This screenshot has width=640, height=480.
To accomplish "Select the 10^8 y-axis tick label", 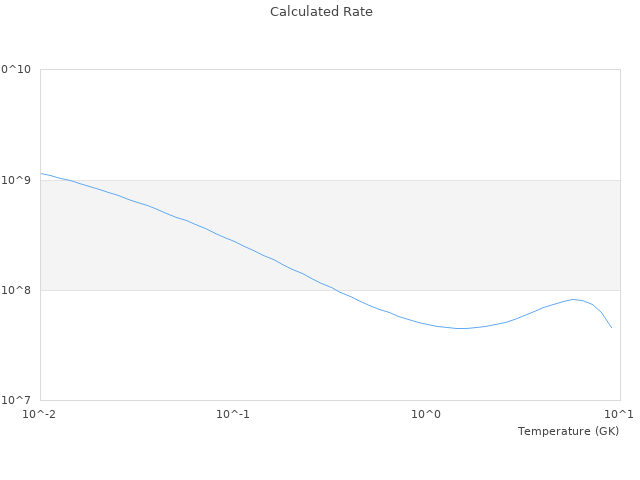I will [x=16, y=290].
